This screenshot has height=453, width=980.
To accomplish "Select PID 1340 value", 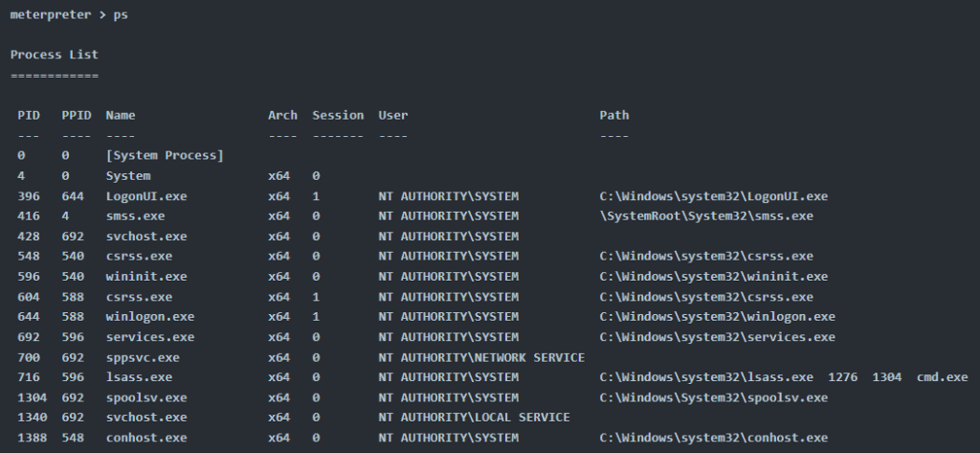I will [x=32, y=417].
